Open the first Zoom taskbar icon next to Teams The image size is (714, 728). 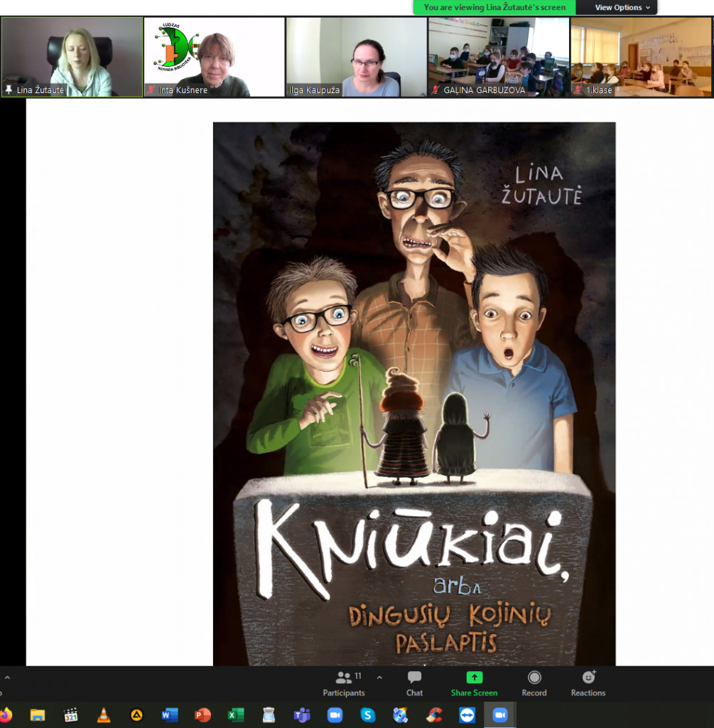point(335,715)
